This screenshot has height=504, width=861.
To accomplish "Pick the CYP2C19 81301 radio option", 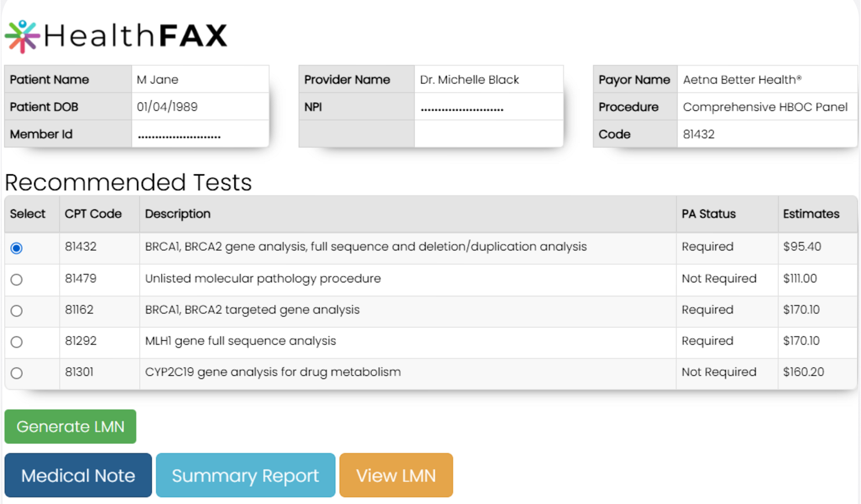I will click(x=17, y=373).
